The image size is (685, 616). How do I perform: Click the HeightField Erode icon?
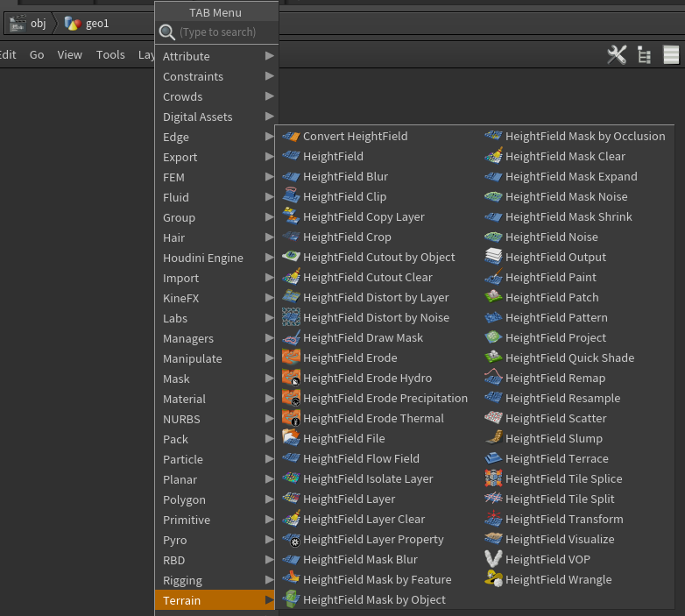(291, 358)
